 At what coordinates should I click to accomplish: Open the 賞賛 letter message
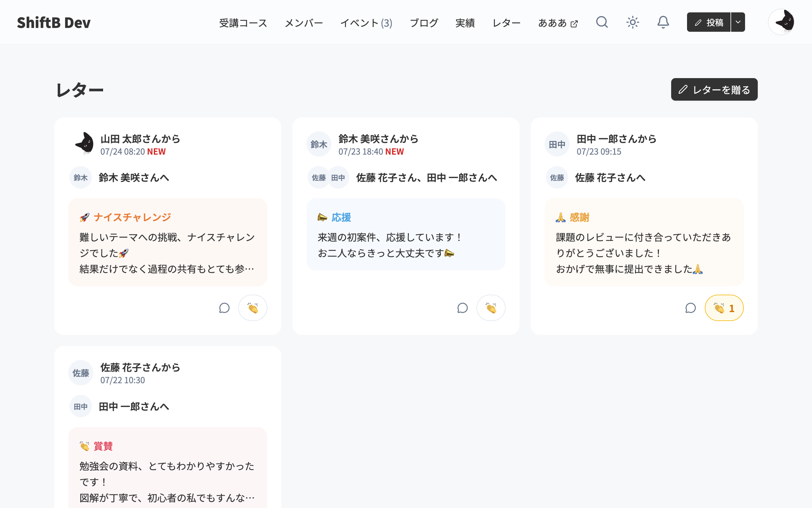click(167, 468)
